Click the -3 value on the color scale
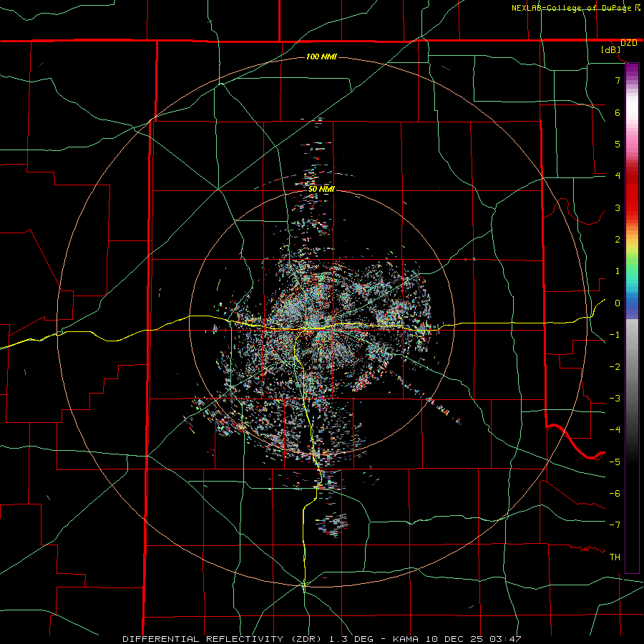 [615, 399]
